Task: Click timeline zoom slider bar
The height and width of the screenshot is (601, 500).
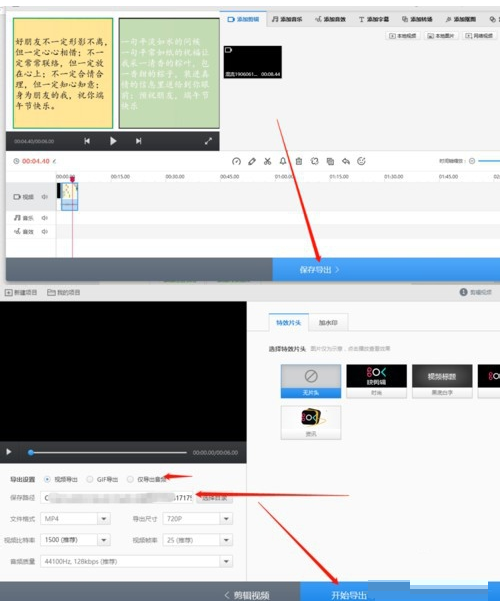Action: click(489, 161)
